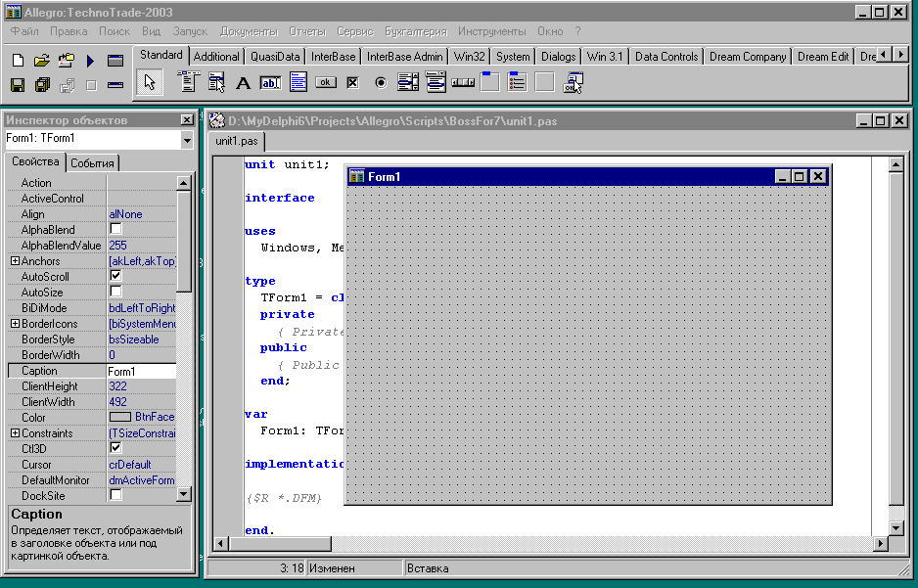The image size is (918, 588).
Task: Switch to the События tab
Action: [93, 163]
